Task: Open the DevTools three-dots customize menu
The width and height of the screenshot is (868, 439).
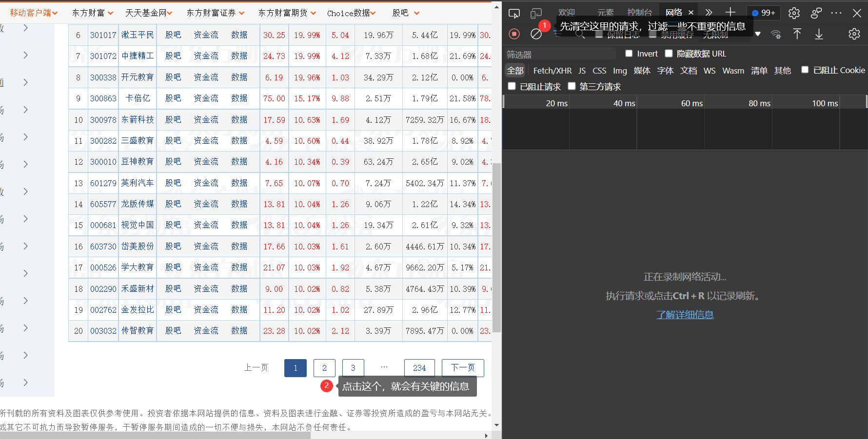Action: [x=836, y=13]
